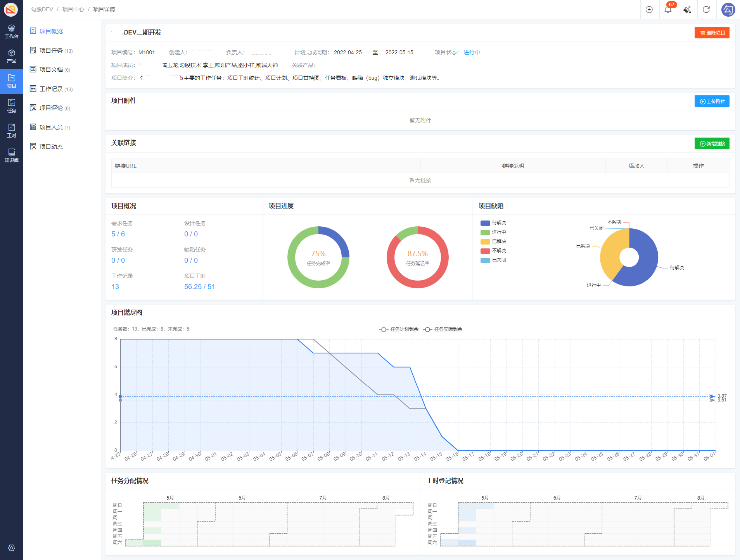Open settings gear in the sidebar
This screenshot has height=560, width=740.
12,548
